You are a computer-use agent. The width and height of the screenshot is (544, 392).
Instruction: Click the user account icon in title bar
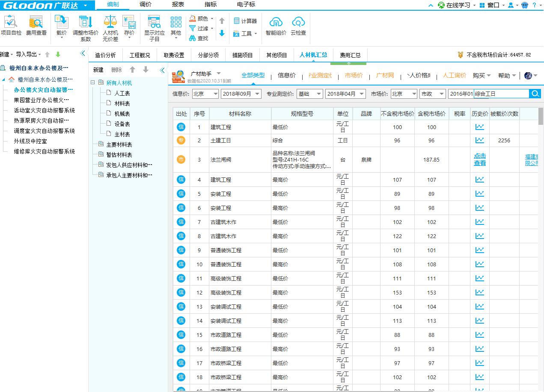(510, 5)
